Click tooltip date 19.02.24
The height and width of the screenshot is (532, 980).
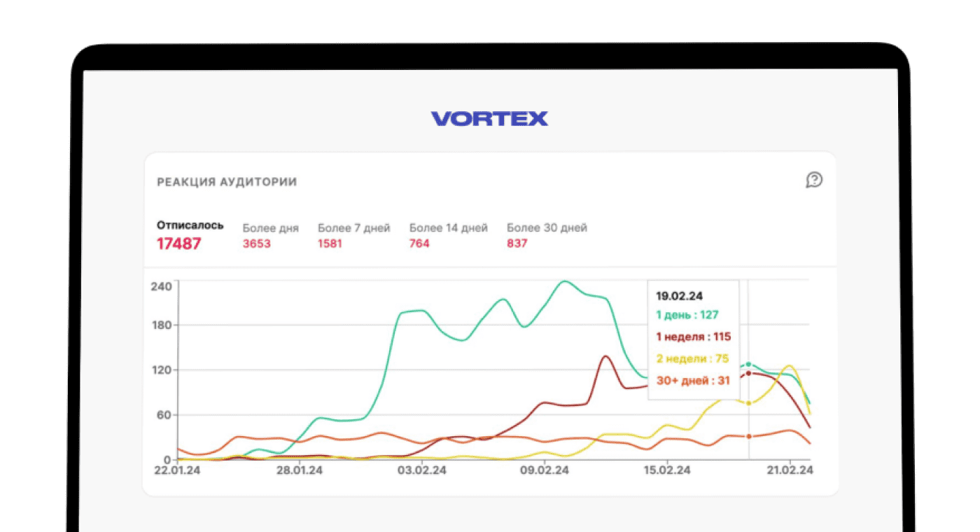click(x=679, y=296)
